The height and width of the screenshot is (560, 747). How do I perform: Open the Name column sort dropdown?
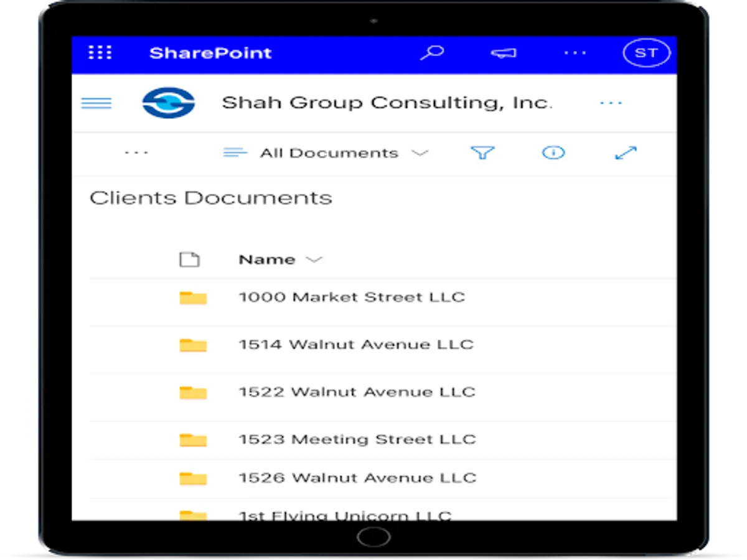[x=281, y=259]
